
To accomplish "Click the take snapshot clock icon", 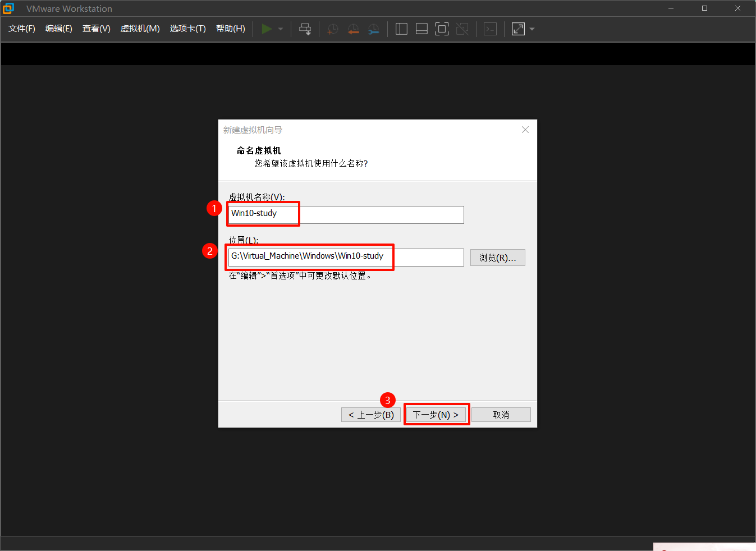I will coord(333,29).
